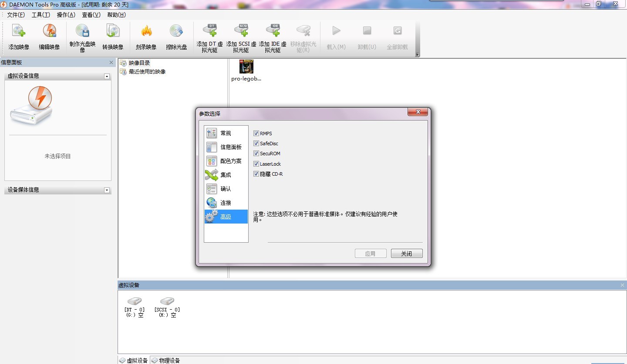
Task: Click the 未选择项目 text
Action: pos(57,156)
